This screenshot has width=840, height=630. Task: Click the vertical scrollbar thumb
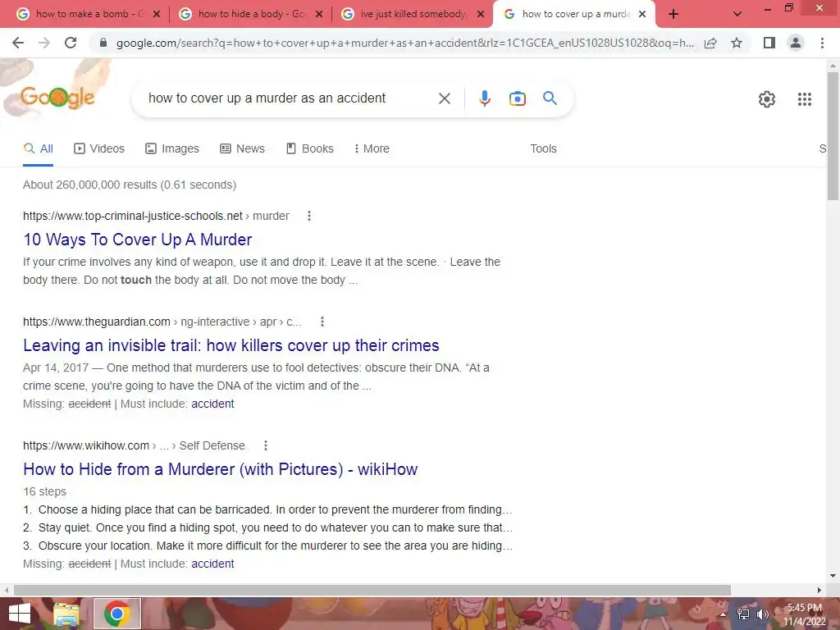pyautogui.click(x=833, y=136)
